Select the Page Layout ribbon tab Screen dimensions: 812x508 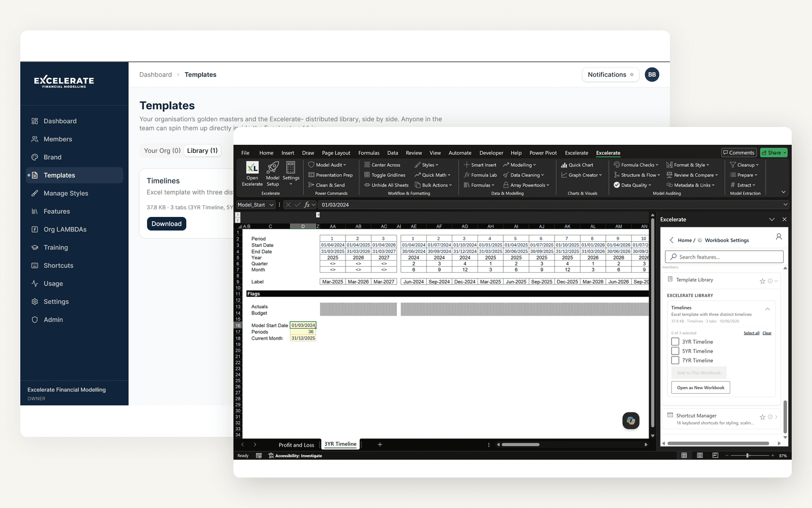pos(336,153)
